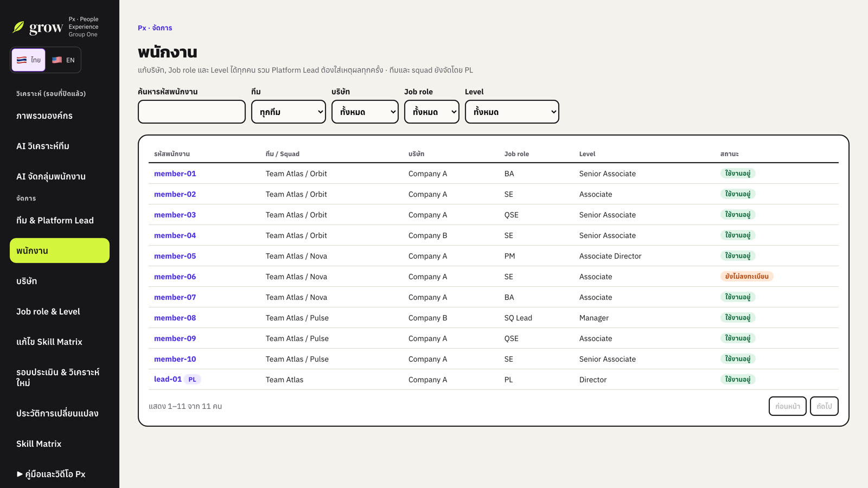The height and width of the screenshot is (488, 868).
Task: Open ประวัติการเปลี่ยนแปลง page
Action: 60,413
